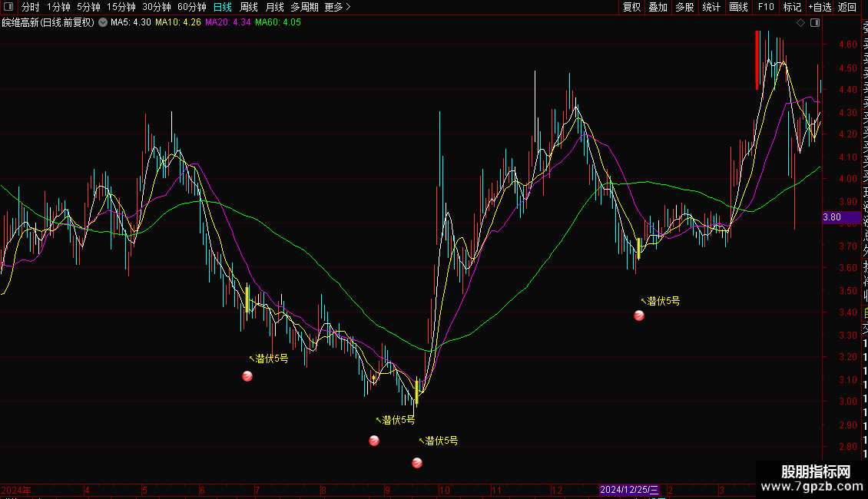This screenshot has height=499, width=868.
Task: Open the 多股 multi-stock view
Action: 684,7
